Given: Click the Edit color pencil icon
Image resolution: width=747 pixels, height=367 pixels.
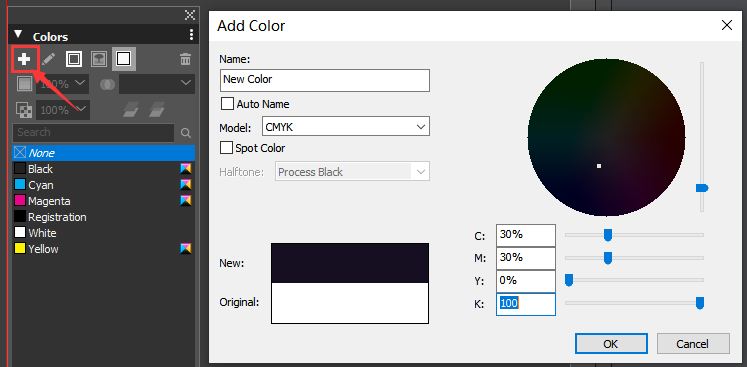Looking at the screenshot, I should (48, 59).
